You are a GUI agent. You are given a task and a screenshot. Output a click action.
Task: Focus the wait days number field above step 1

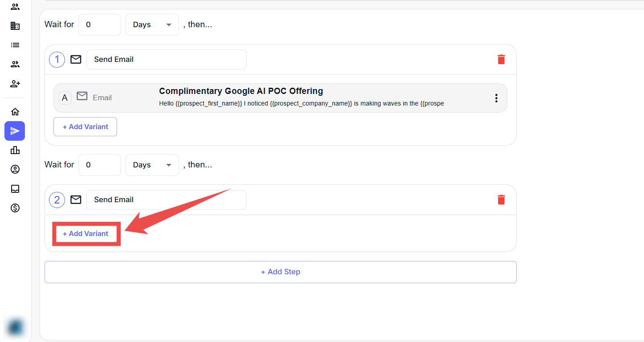(99, 24)
